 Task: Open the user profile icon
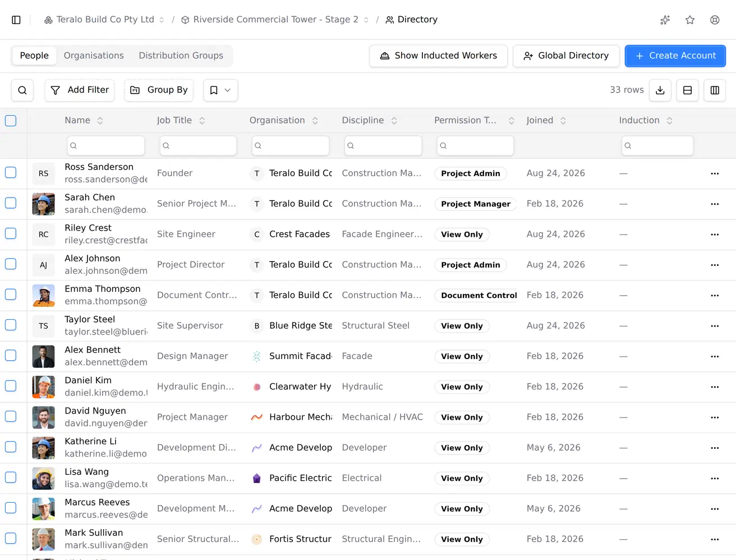(x=715, y=20)
